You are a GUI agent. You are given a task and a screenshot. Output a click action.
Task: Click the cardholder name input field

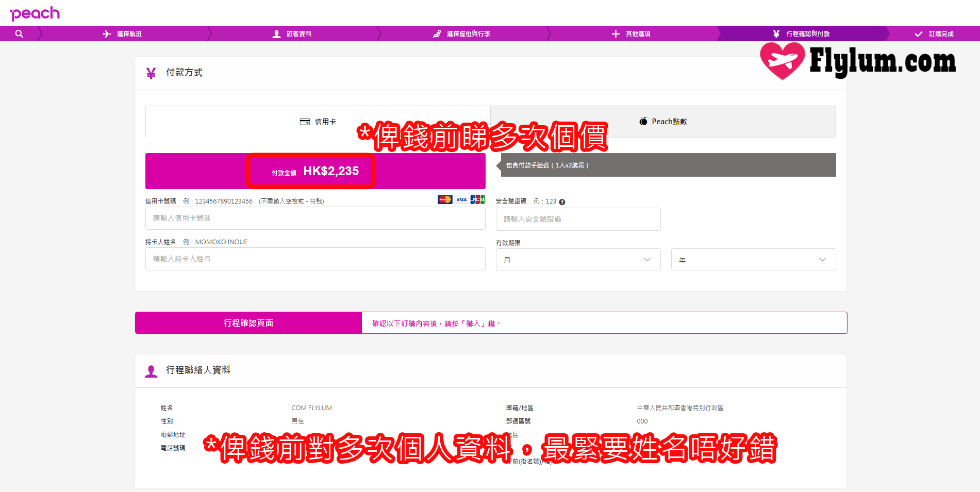(x=315, y=259)
